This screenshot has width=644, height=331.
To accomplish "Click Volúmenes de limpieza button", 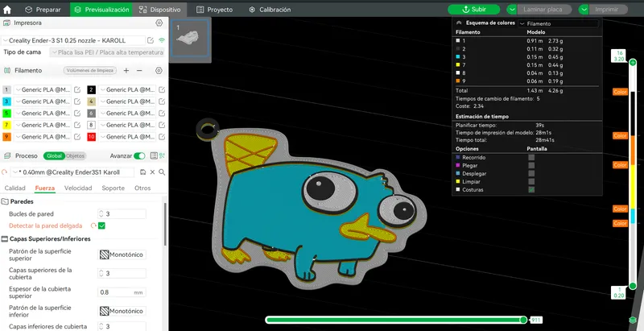I will click(x=90, y=71).
